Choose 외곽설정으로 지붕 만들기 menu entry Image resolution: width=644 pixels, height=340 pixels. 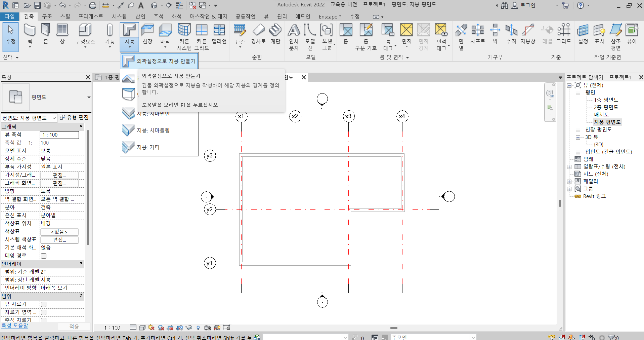(159, 61)
